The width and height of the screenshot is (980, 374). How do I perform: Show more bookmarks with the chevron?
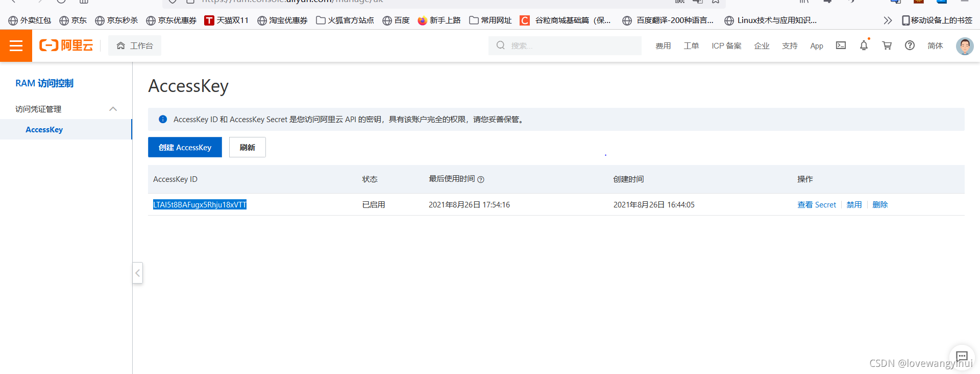click(x=888, y=20)
